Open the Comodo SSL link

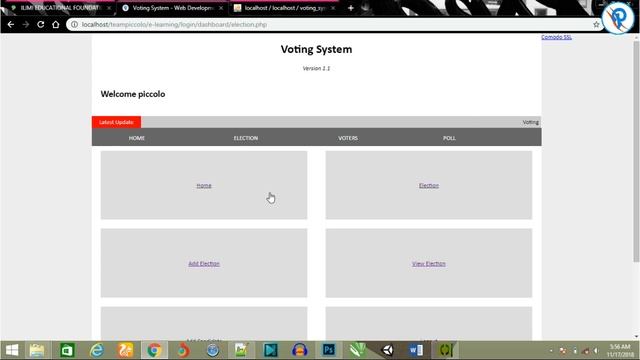point(556,37)
